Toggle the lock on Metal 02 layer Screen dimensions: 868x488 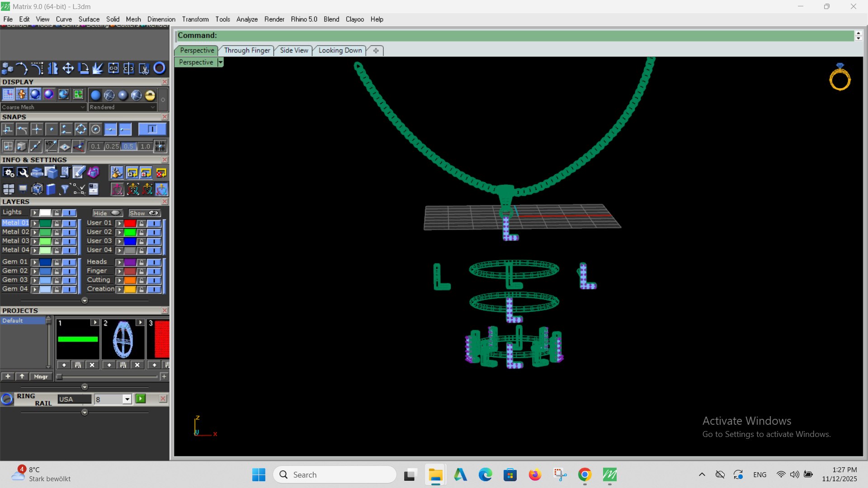pyautogui.click(x=57, y=232)
